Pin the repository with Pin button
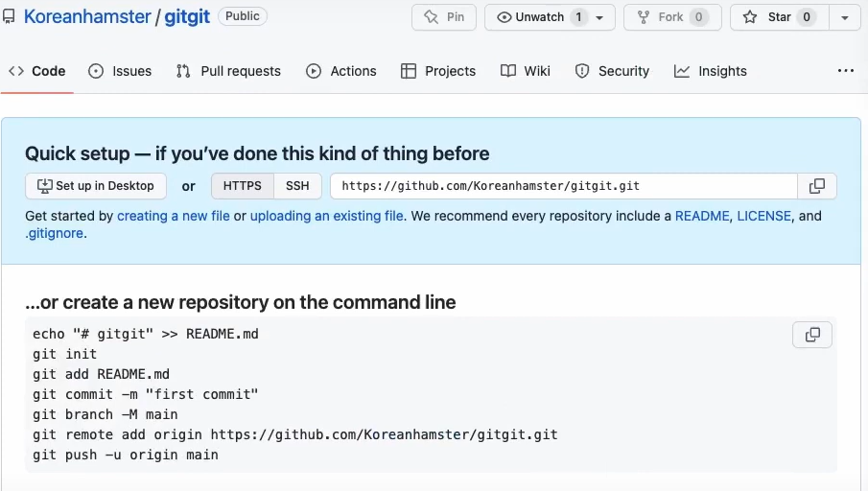 [444, 17]
